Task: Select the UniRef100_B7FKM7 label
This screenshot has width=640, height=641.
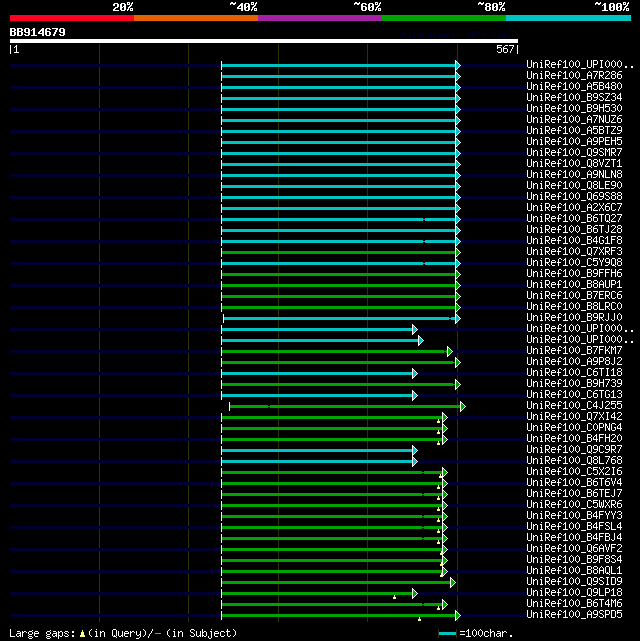Action: 574,351
